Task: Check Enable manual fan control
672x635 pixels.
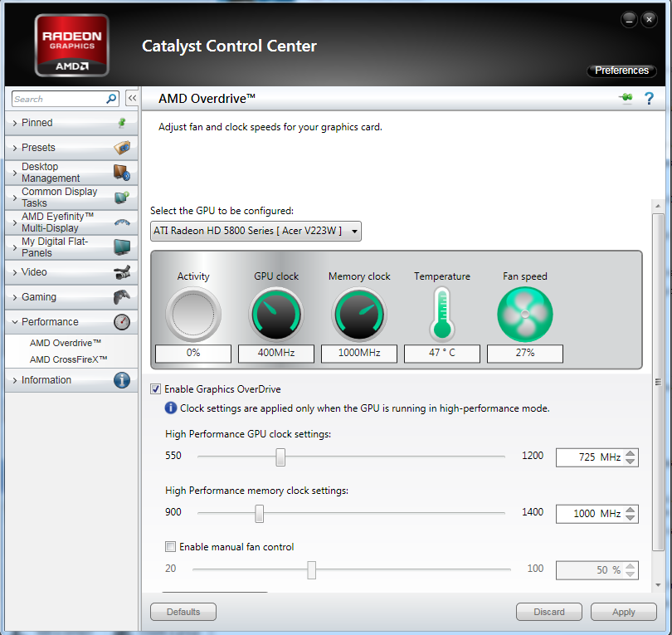Action: [x=170, y=547]
